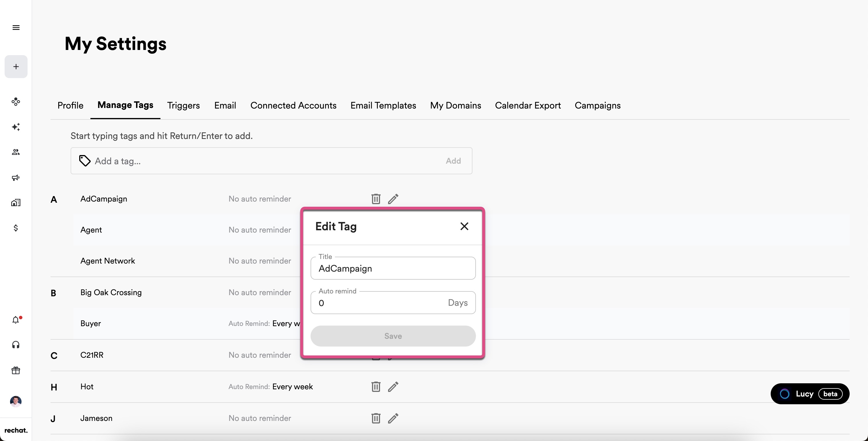Delete the AdCampaign tag with trash icon

(376, 199)
